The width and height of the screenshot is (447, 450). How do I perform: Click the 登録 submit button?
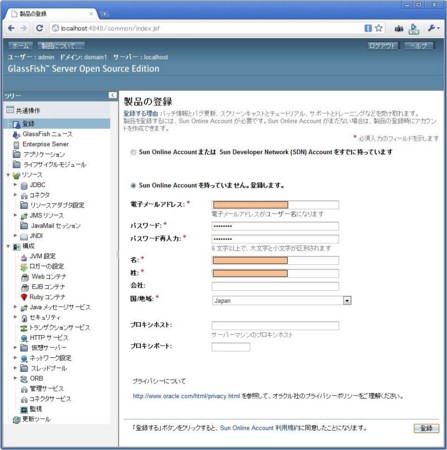[426, 428]
